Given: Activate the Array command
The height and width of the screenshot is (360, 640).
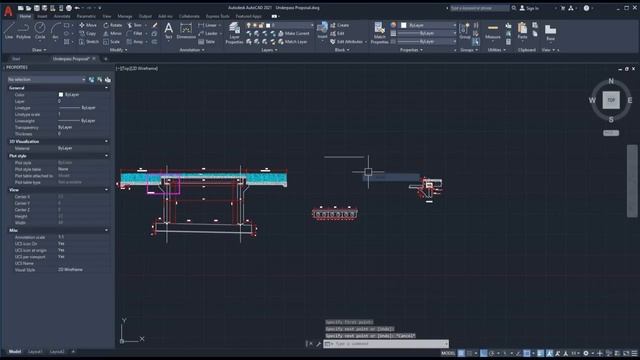Looking at the screenshot, I should click(135, 42).
